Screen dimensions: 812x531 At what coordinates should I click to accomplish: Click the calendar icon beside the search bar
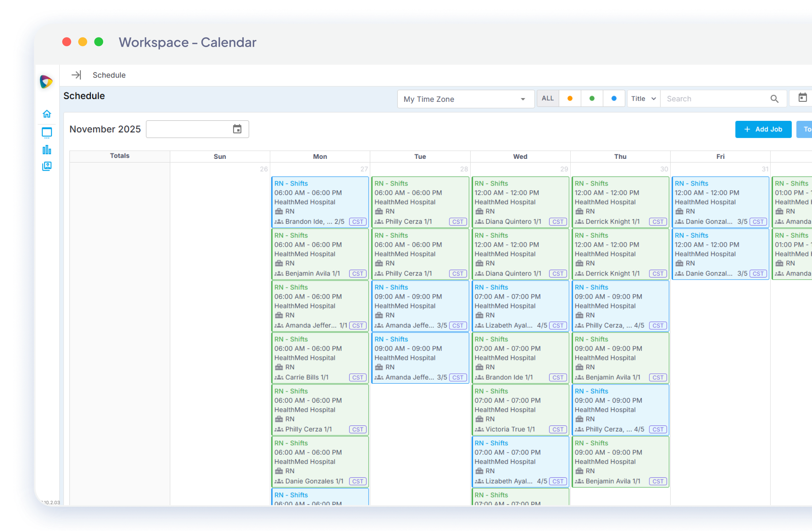(802, 98)
